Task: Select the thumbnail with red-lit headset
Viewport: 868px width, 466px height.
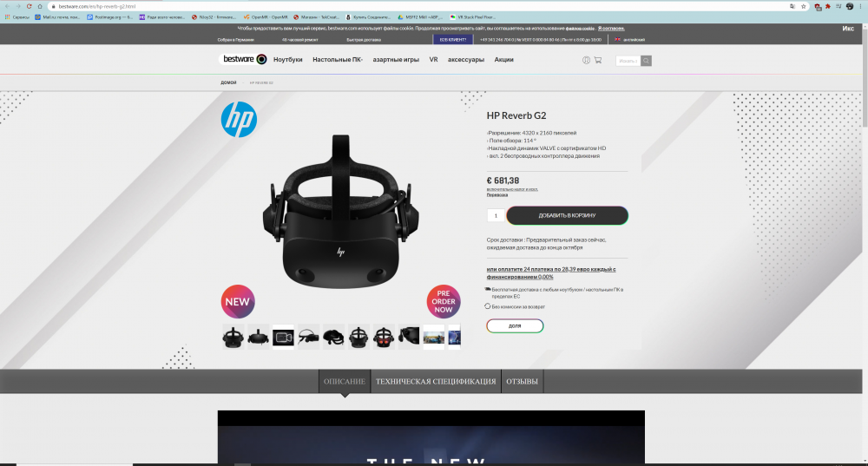Action: [x=384, y=337]
